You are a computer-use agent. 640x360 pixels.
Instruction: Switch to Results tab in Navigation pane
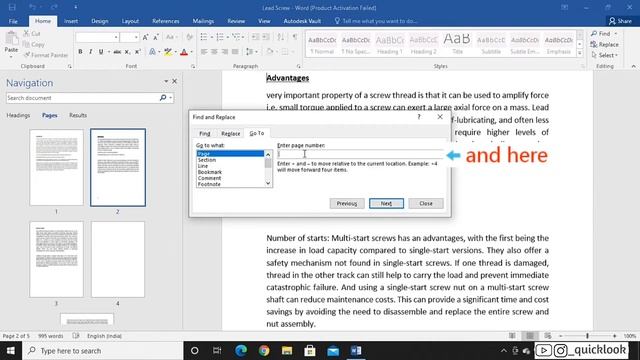(x=78, y=116)
